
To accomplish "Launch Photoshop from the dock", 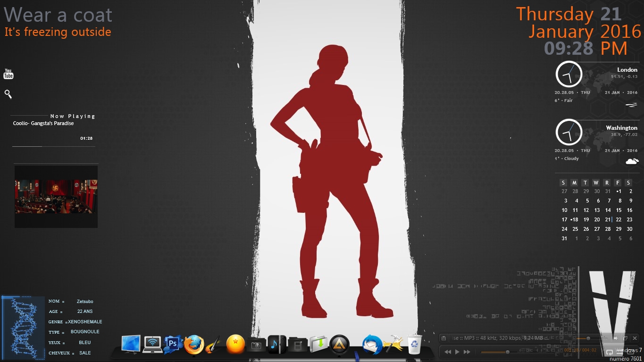I will click(x=173, y=344).
